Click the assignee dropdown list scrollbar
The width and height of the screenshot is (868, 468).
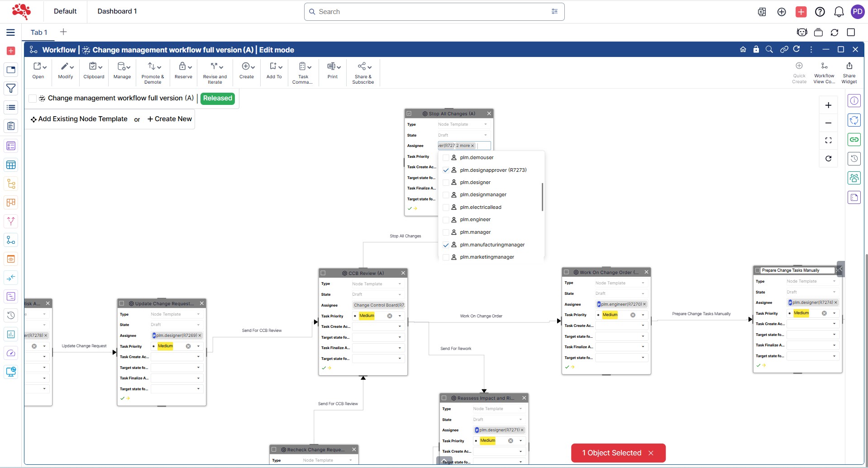542,197
